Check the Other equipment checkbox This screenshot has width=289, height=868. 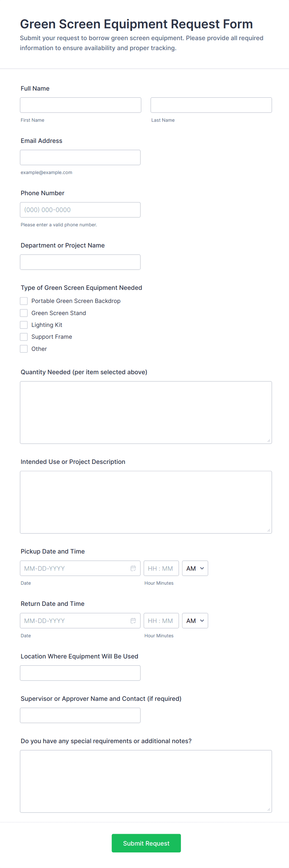[24, 349]
